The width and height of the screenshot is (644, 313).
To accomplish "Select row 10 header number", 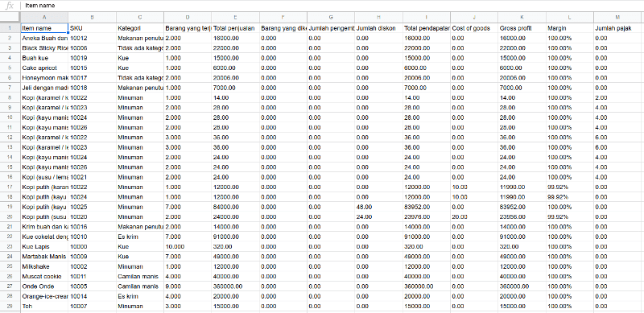I will click(10, 117).
